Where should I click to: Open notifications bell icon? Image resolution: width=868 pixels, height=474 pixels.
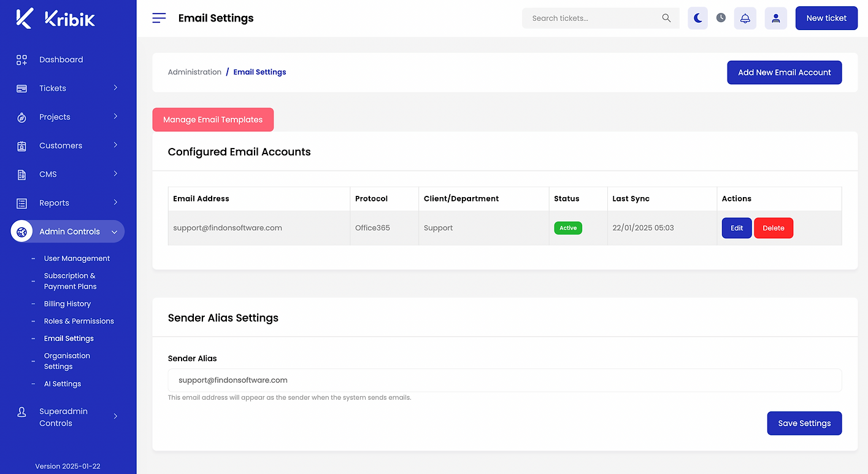point(745,18)
